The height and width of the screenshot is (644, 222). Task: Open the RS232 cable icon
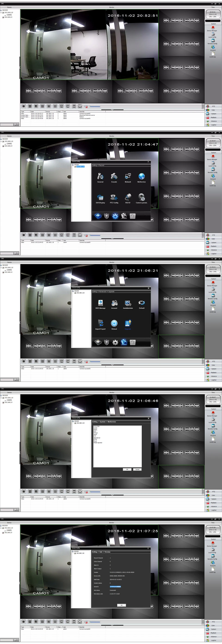pos(128,197)
